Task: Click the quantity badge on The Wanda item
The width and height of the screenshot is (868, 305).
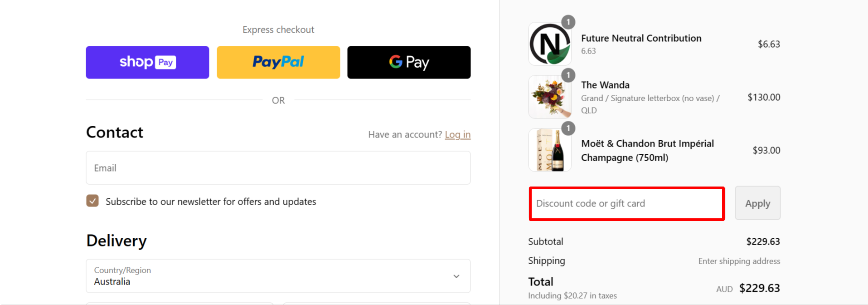Action: pyautogui.click(x=568, y=75)
